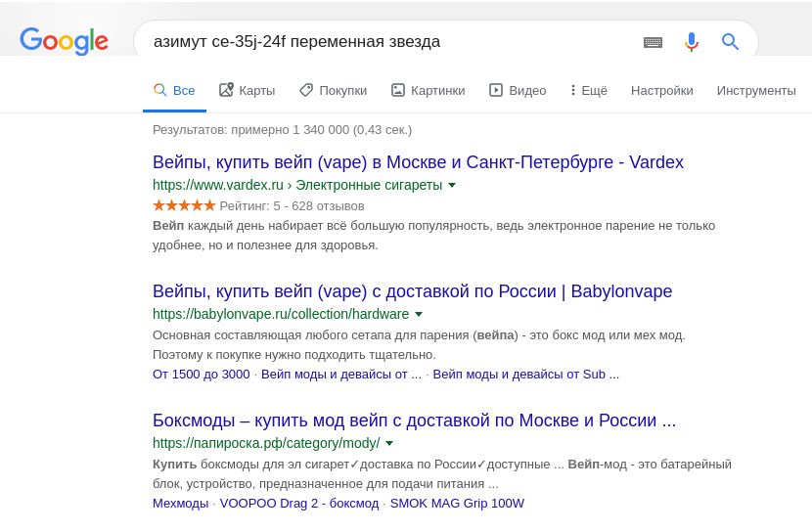Click the babylonvape.ru/collection/hardware URL
812x532 pixels.
point(281,314)
